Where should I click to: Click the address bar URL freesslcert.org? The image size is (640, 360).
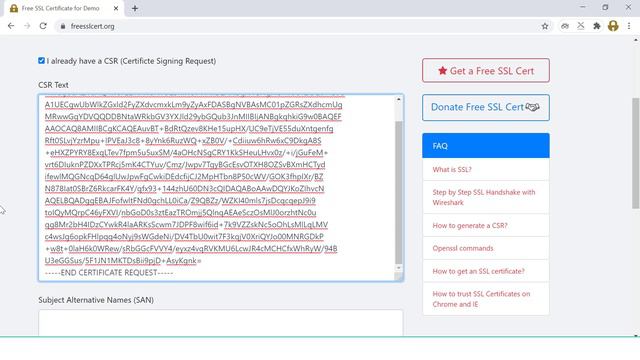pos(92,26)
